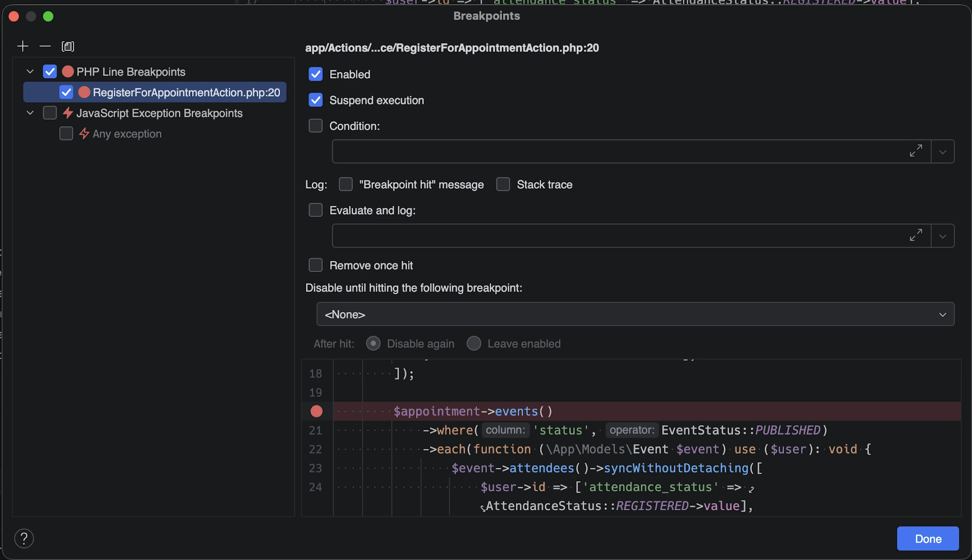The height and width of the screenshot is (560, 972).
Task: Enable JavaScript Exception Breakpoints checkbox
Action: tap(50, 113)
